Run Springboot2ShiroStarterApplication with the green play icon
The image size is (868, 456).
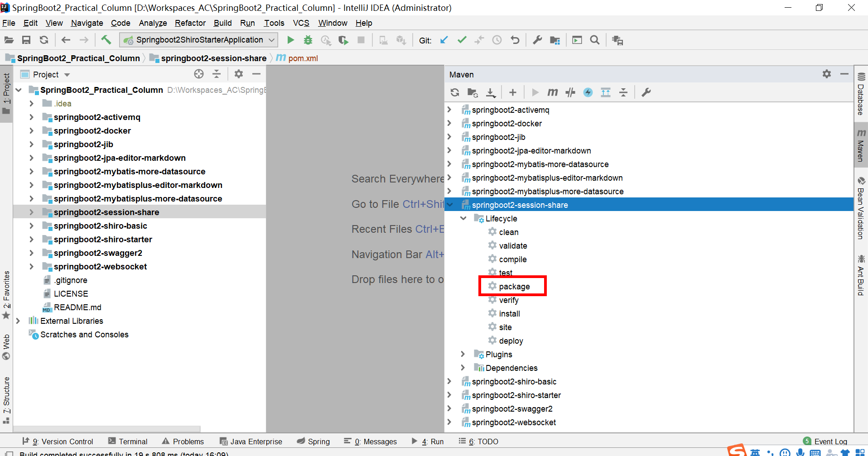pos(290,40)
